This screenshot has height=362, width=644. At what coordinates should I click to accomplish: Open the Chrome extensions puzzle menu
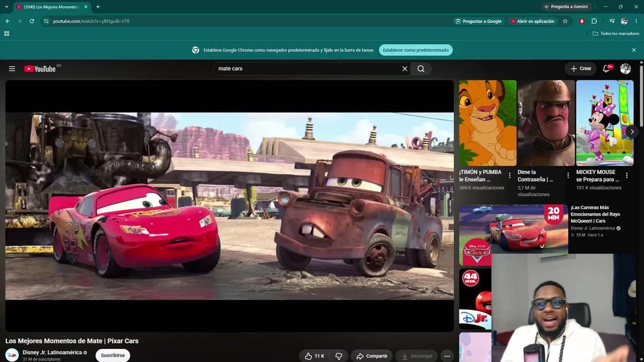point(594,21)
